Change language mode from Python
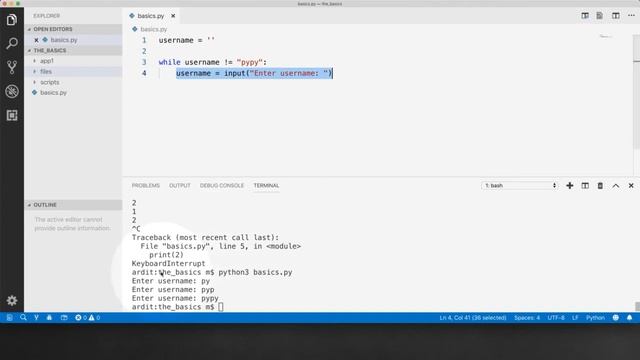Screen dimensions: 640x360 point(596,318)
